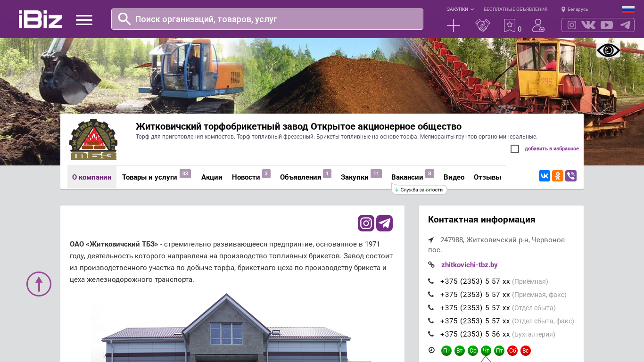This screenshot has height=362, width=644.
Task: Click the user registration profile icon
Action: (538, 25)
